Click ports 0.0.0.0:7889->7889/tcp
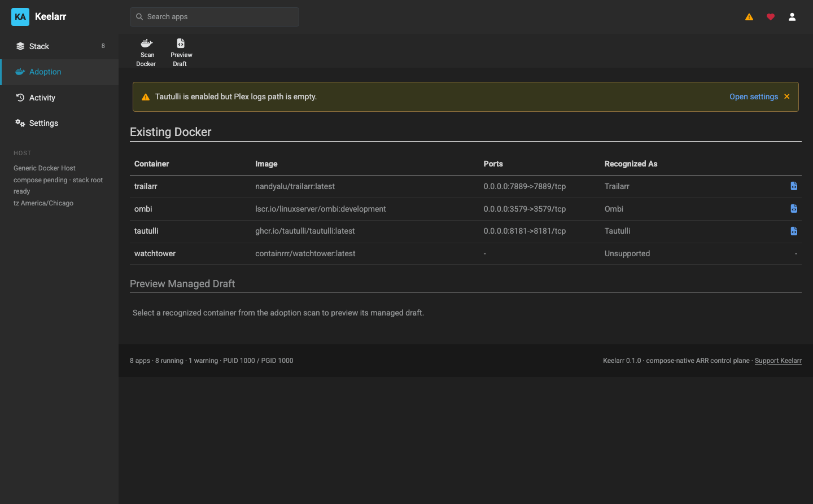The image size is (813, 504). click(524, 186)
